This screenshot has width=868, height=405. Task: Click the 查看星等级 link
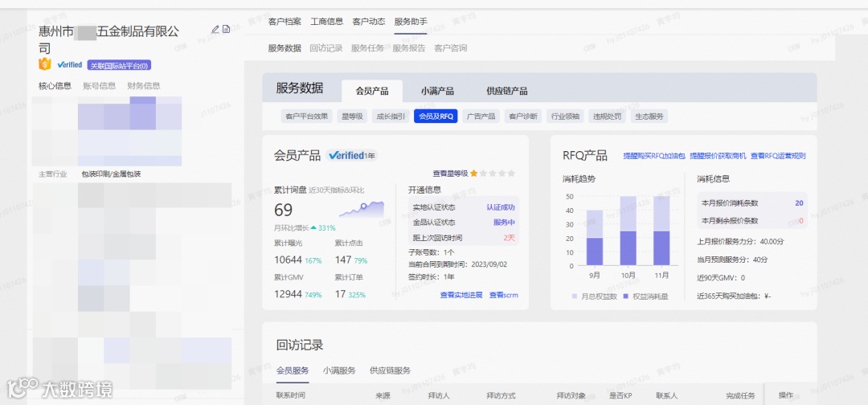(450, 174)
